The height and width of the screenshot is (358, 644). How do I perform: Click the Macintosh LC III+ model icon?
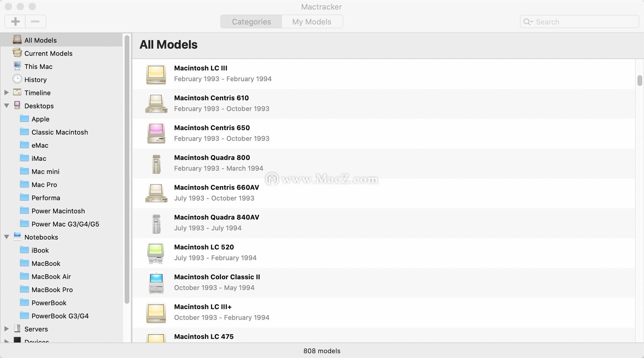tap(156, 313)
